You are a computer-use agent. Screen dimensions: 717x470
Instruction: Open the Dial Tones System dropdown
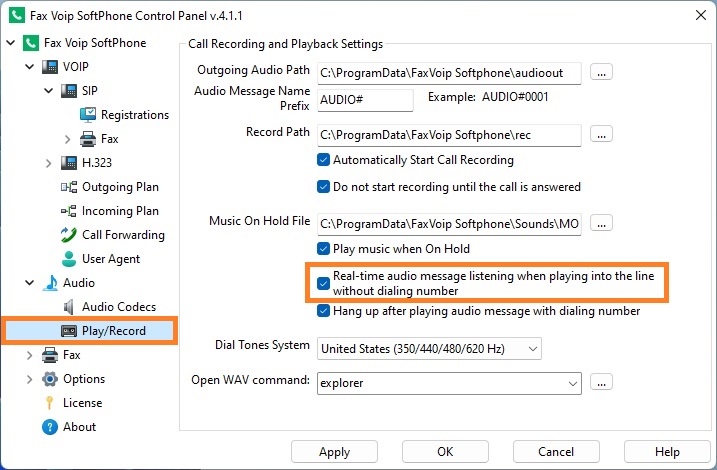(x=532, y=349)
